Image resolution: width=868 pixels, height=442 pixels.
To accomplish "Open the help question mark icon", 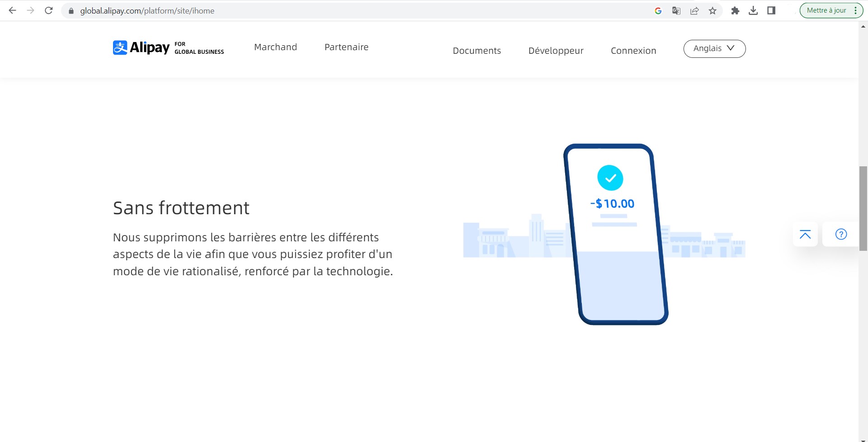I will 841,234.
